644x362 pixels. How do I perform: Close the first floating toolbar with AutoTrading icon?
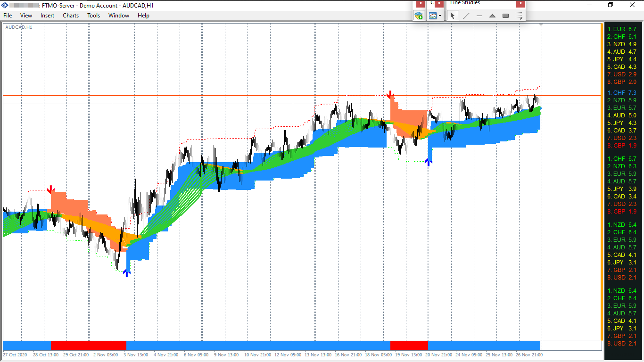(421, 3)
